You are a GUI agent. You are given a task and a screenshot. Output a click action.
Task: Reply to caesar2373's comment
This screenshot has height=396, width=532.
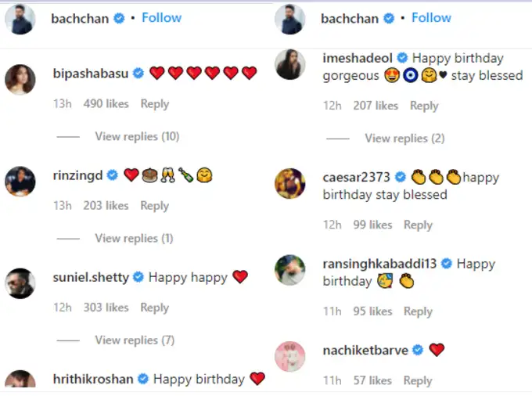click(x=418, y=225)
